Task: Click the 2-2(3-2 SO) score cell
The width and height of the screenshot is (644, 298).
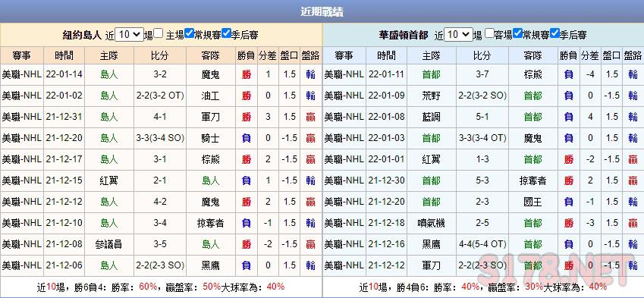Action: tap(482, 96)
